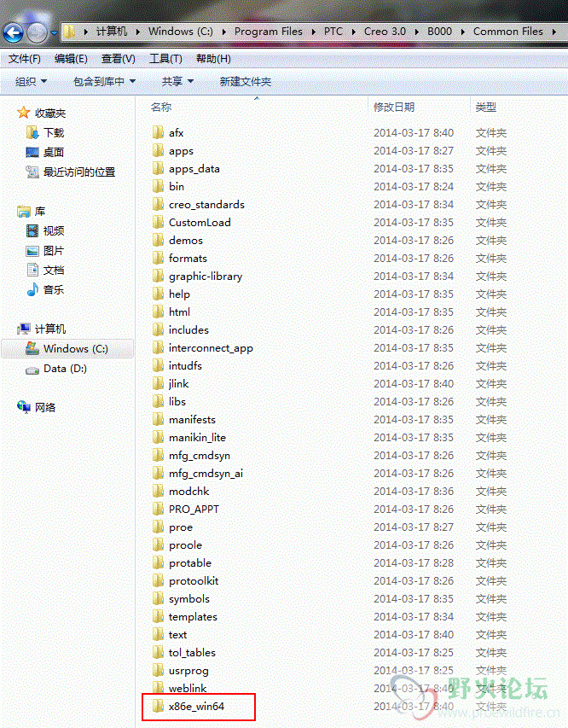Select 网络 network icon in sidebar
The width and height of the screenshot is (568, 728).
pos(24,407)
